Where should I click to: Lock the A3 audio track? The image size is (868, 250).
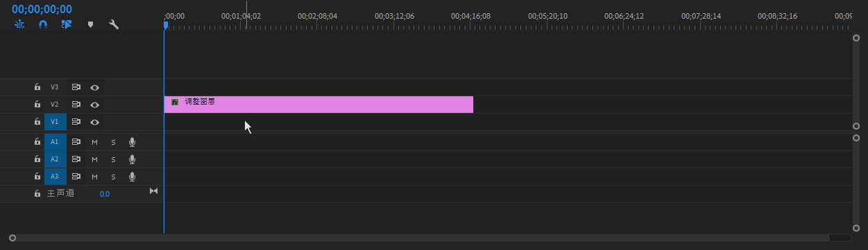37,177
